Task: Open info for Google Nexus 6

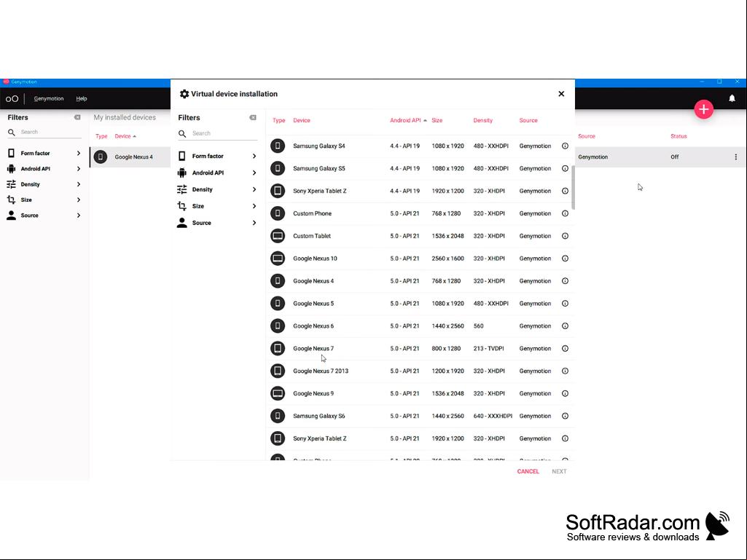Action: (x=565, y=326)
